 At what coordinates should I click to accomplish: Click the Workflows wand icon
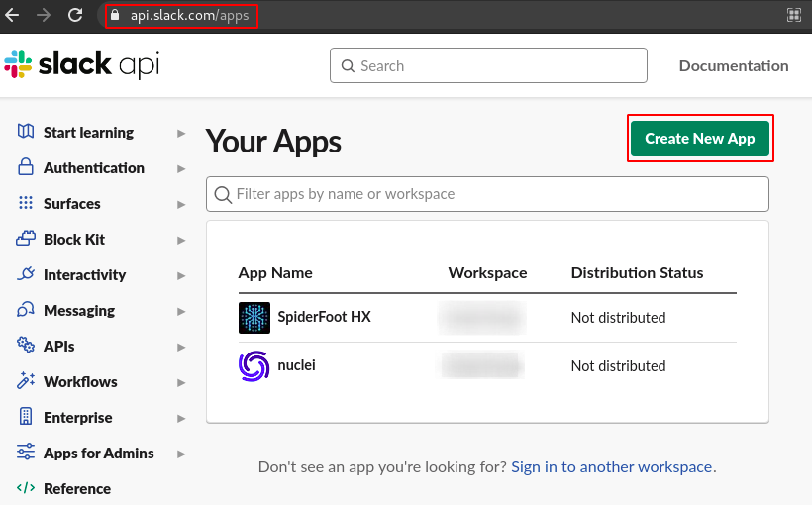tap(26, 381)
